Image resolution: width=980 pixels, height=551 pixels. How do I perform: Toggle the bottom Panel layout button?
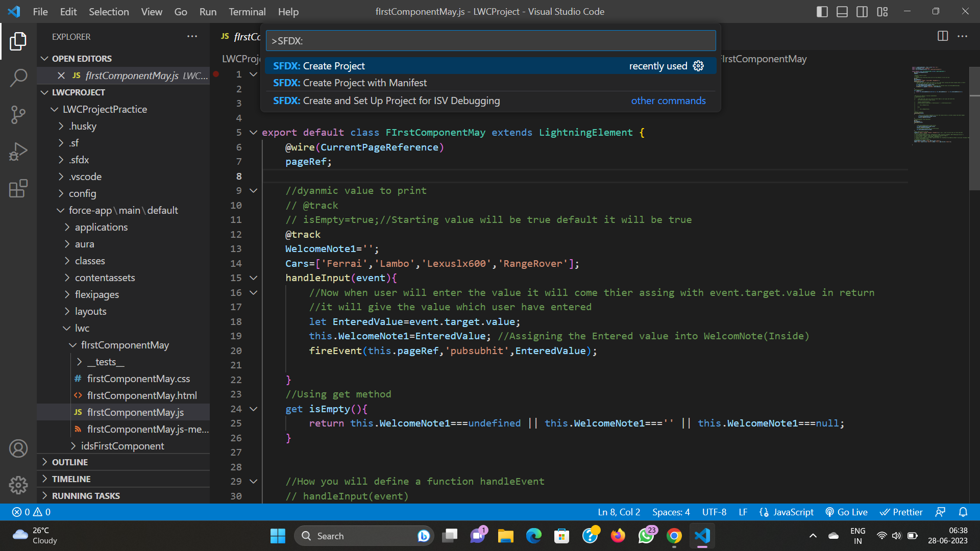point(842,12)
